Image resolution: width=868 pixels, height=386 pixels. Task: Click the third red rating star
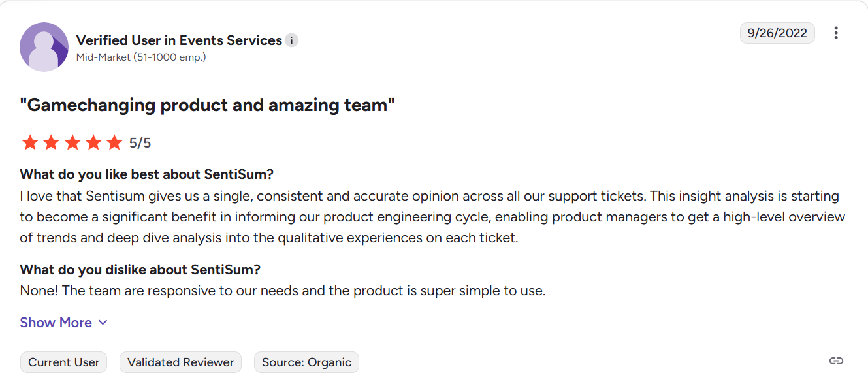coord(72,142)
